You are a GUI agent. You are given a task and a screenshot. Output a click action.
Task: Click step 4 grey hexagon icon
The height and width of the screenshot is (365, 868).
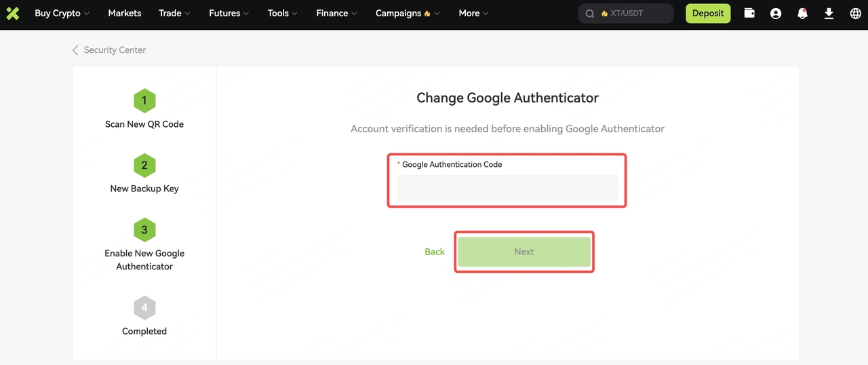(144, 307)
